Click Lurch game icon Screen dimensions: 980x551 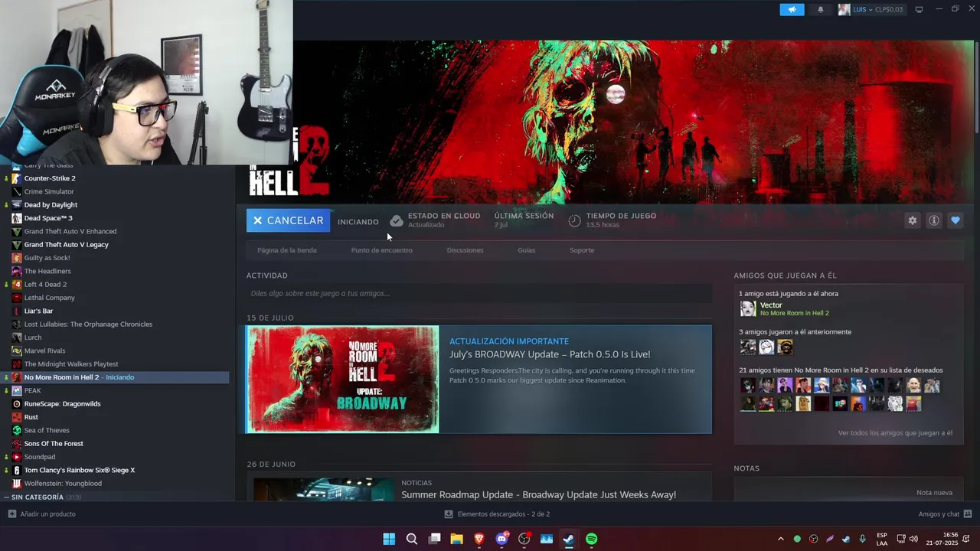[17, 337]
